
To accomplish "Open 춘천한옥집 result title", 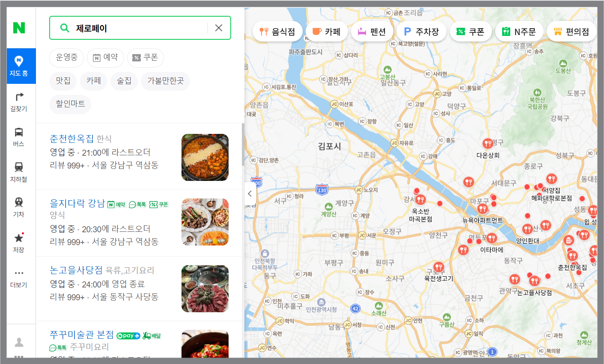I will 71,139.
